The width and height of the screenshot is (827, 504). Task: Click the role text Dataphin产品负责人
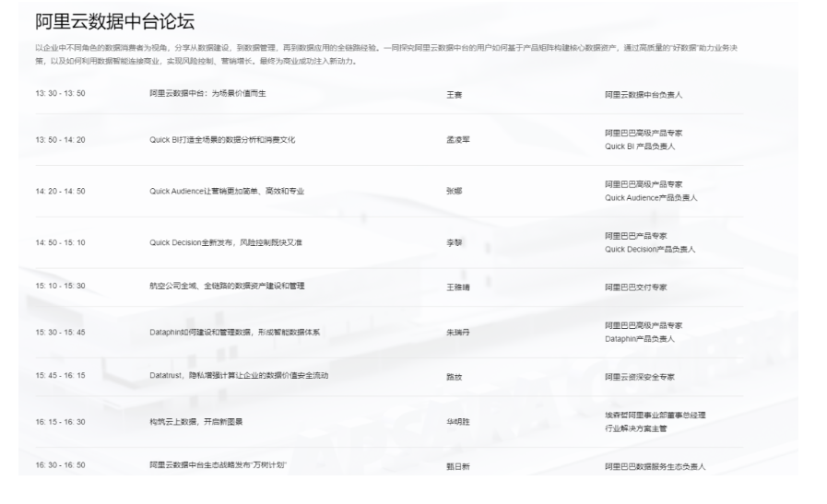(x=639, y=339)
